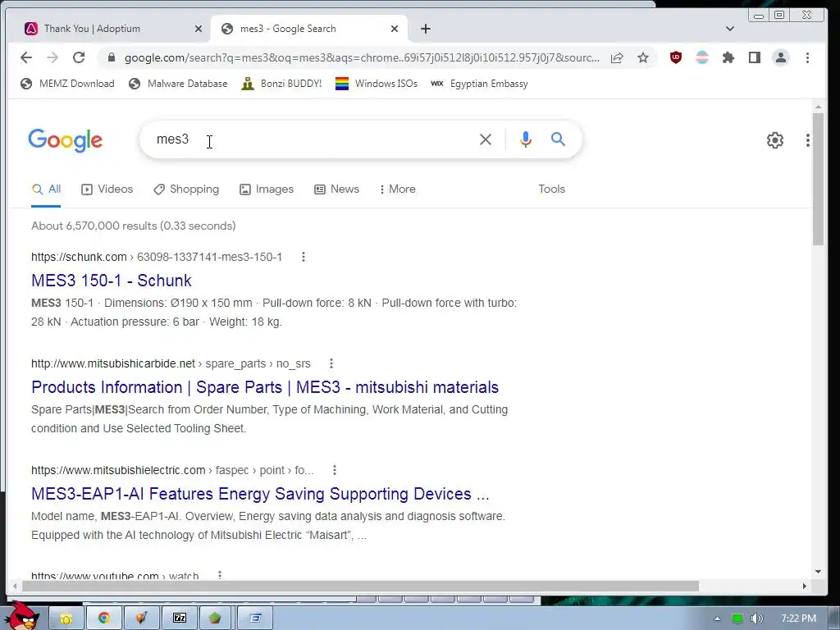This screenshot has width=840, height=630.
Task: Open the Egyptian Embassy bookmark
Action: 479,84
